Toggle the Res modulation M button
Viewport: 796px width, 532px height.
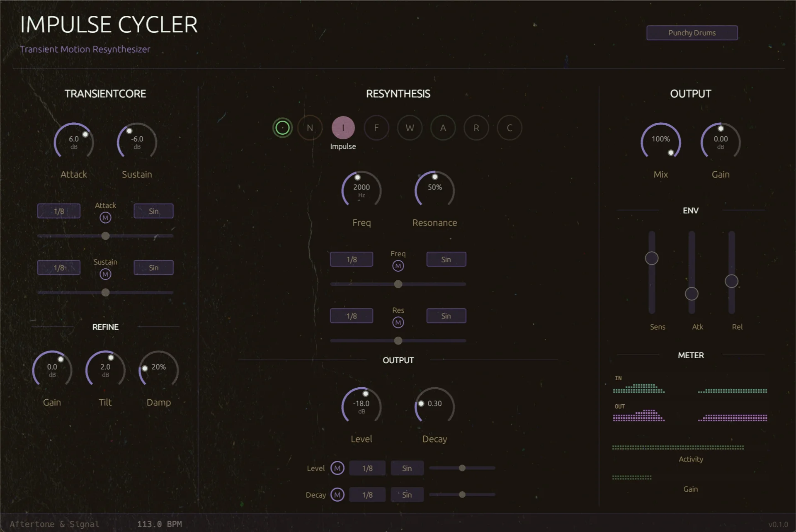[398, 322]
